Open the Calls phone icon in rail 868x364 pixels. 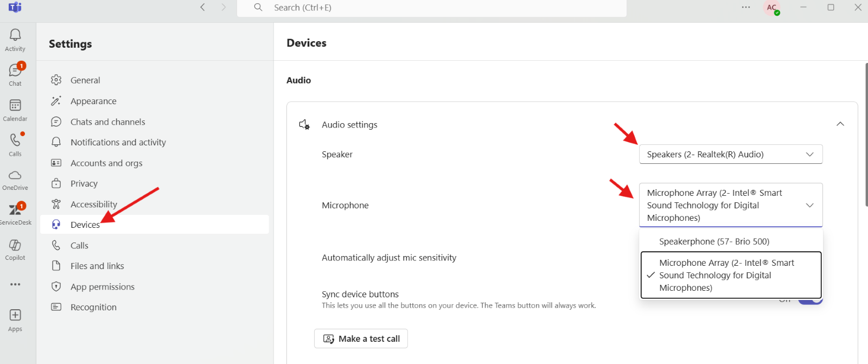[x=15, y=141]
